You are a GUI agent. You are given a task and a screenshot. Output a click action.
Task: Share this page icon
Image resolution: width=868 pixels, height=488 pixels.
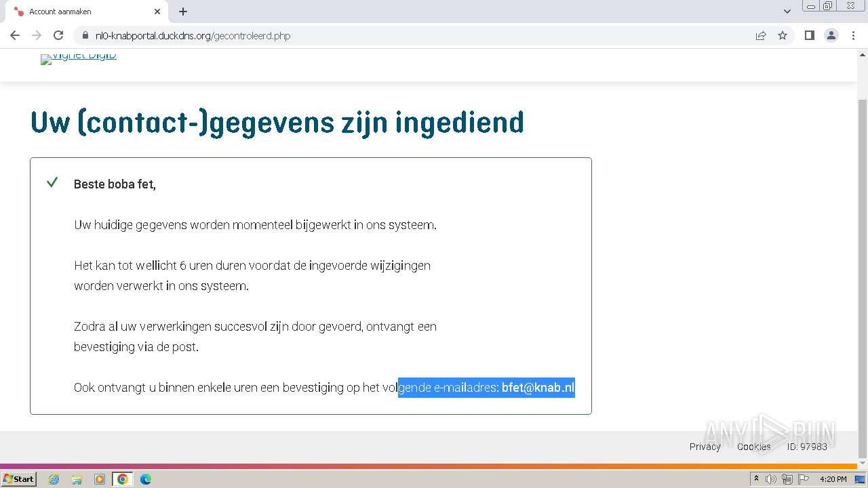761,35
